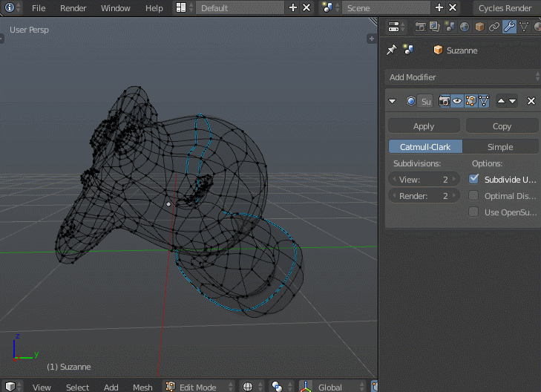Viewport: 541px width, 392px height.
Task: Uncheck Subdivide UVs option
Action: point(473,179)
